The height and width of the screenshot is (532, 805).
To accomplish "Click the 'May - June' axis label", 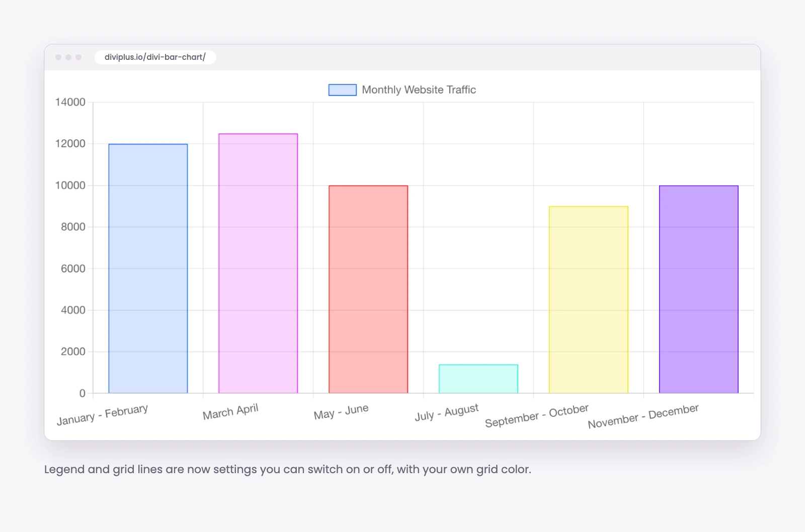I will pos(341,412).
